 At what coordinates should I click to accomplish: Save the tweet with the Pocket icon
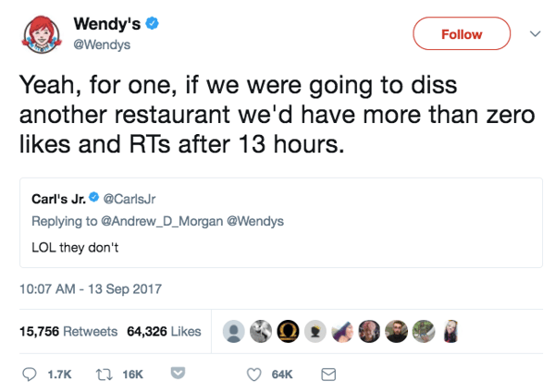tap(179, 374)
